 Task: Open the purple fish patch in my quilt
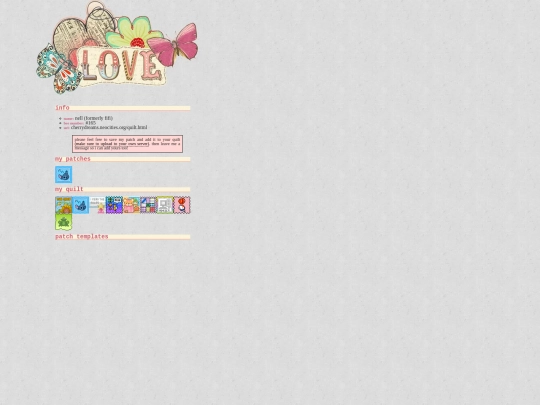click(114, 205)
